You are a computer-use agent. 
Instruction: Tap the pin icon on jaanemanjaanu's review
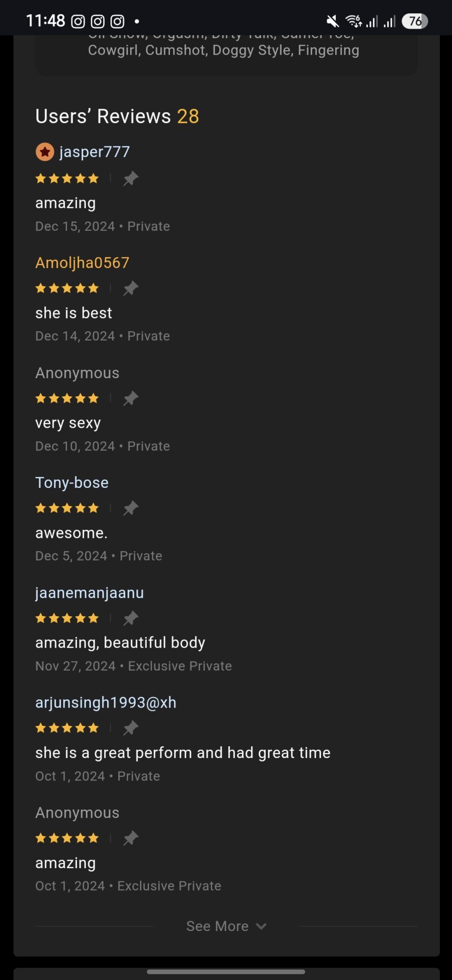131,618
